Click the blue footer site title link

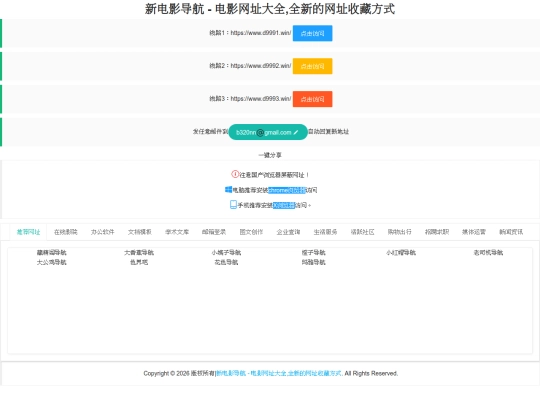pyautogui.click(x=279, y=373)
